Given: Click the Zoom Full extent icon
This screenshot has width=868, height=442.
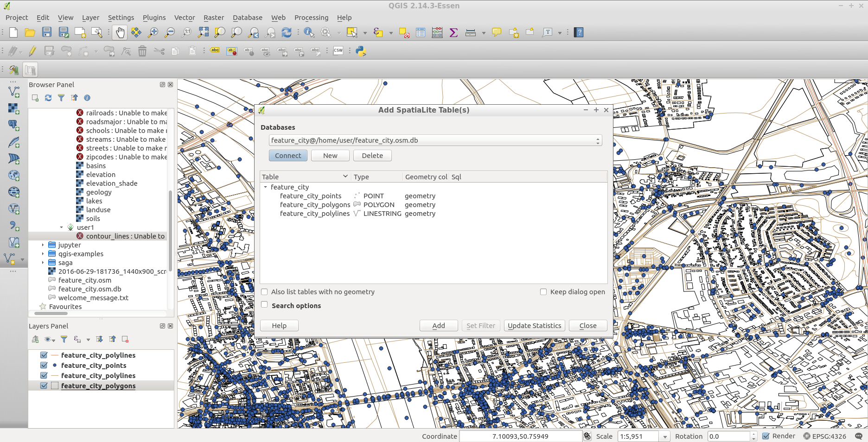Looking at the screenshot, I should 203,32.
